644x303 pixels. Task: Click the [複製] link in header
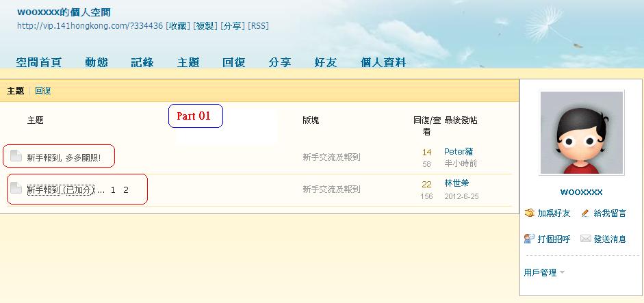tap(205, 26)
